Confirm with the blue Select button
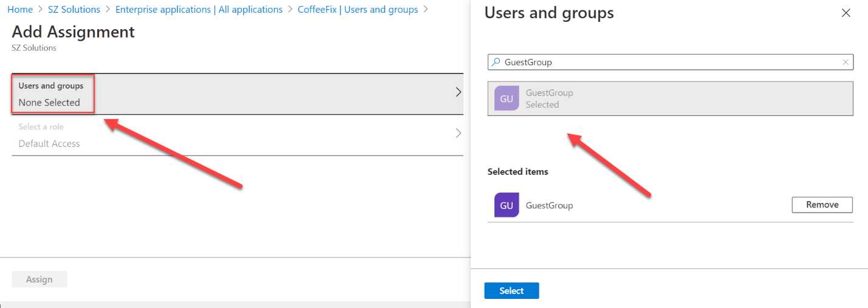 coord(511,291)
